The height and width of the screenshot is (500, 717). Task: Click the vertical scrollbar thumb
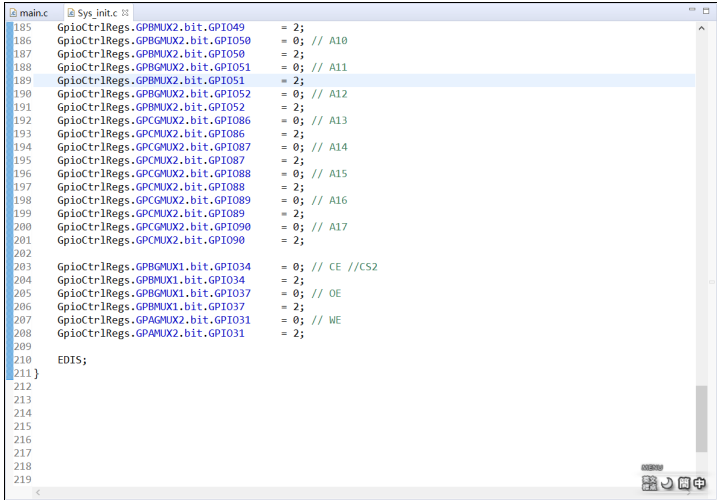[701, 419]
